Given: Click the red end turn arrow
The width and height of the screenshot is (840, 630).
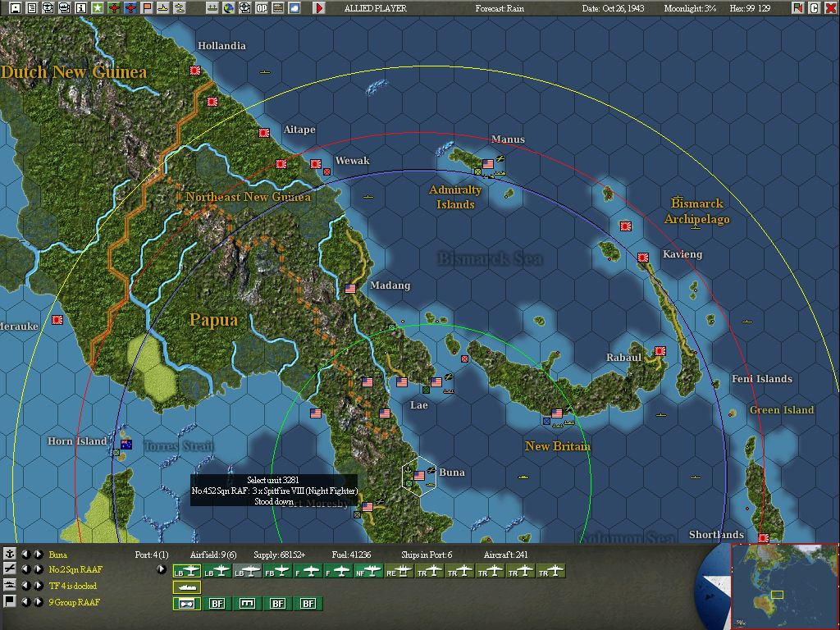Looking at the screenshot, I should (x=319, y=8).
